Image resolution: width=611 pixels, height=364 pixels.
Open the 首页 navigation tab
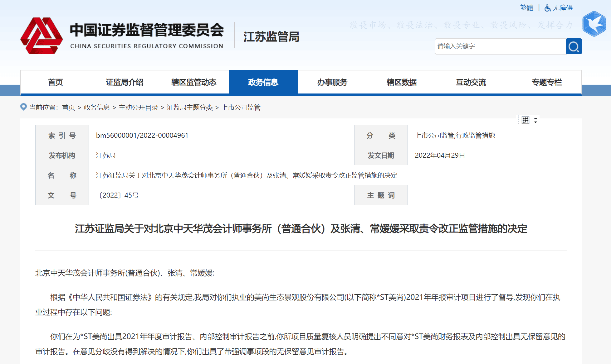pos(55,82)
